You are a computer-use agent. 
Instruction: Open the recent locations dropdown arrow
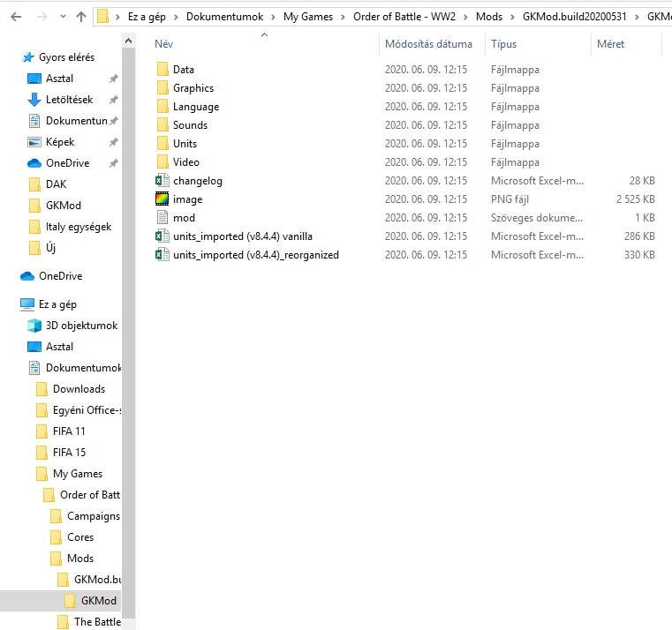click(62, 16)
